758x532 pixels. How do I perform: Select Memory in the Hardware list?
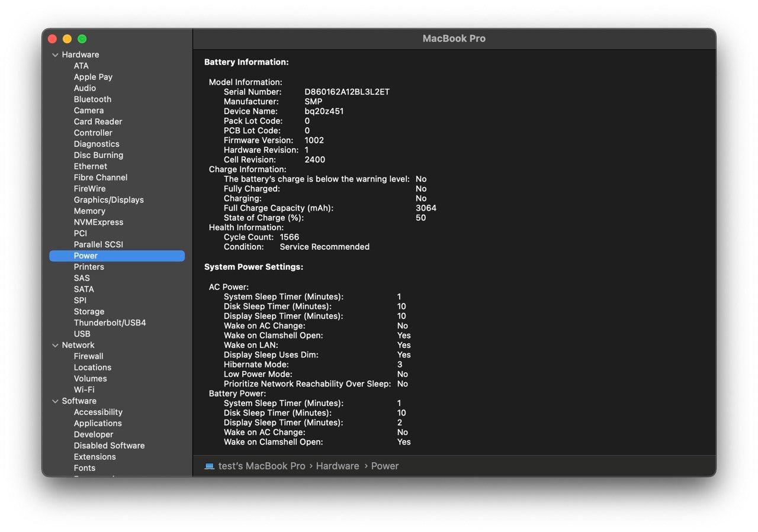click(89, 211)
